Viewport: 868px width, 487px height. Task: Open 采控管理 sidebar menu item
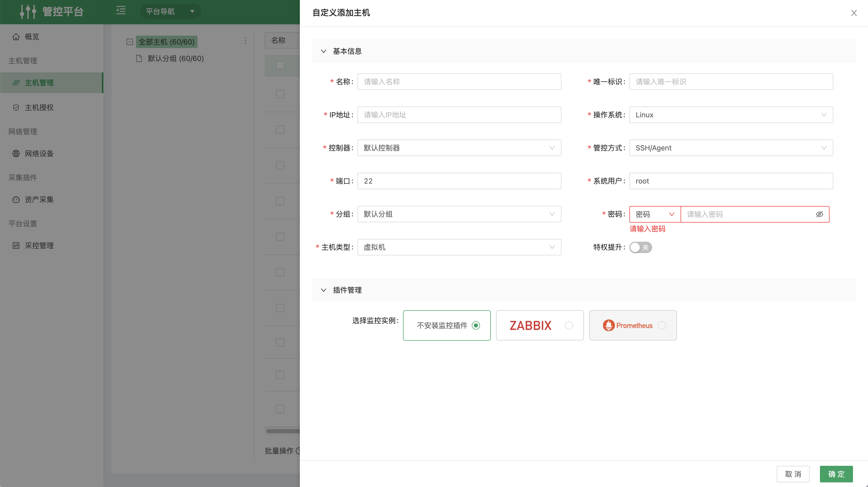click(x=51, y=246)
